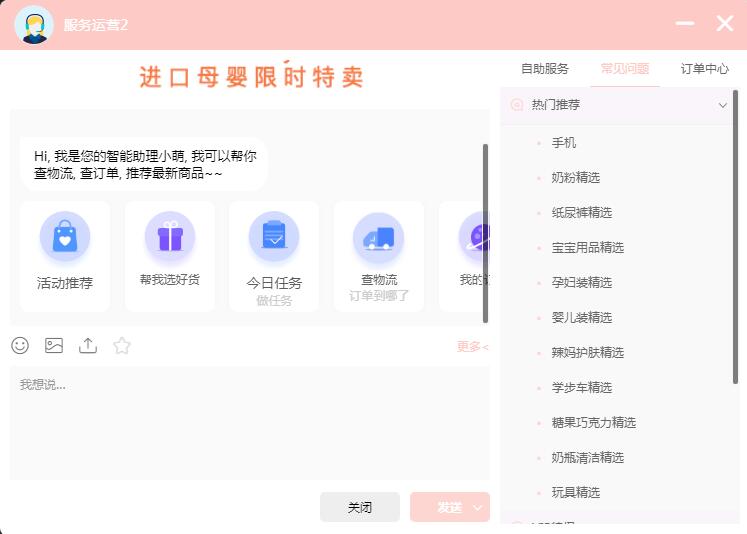This screenshot has height=534, width=747.
Task: Select 奶粉精选 in the FAQ list
Action: click(575, 178)
